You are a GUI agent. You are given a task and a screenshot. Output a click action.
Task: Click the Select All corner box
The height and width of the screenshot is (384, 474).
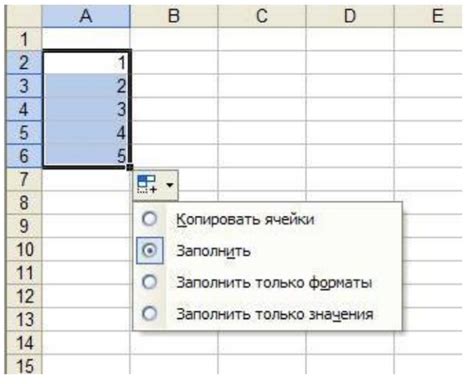[x=24, y=16]
